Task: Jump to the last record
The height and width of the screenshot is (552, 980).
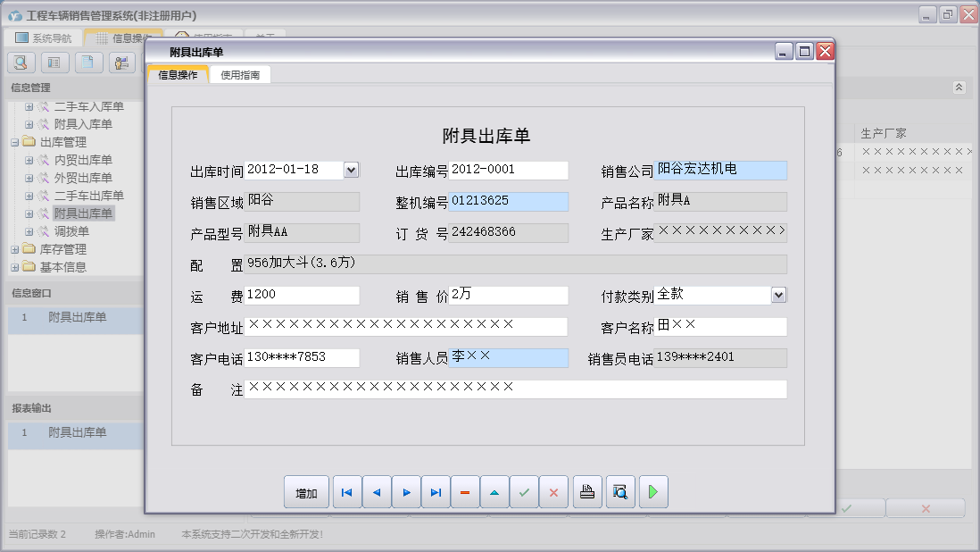Action: pyautogui.click(x=435, y=491)
